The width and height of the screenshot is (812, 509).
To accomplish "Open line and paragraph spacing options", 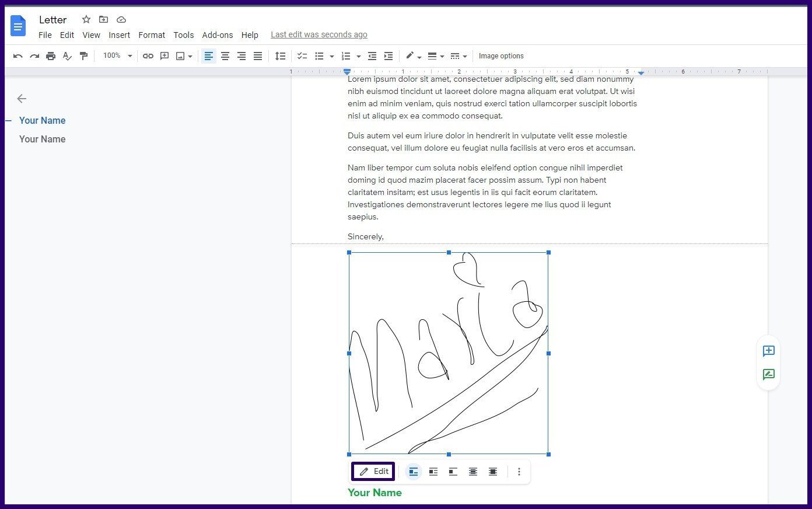I will coord(281,56).
